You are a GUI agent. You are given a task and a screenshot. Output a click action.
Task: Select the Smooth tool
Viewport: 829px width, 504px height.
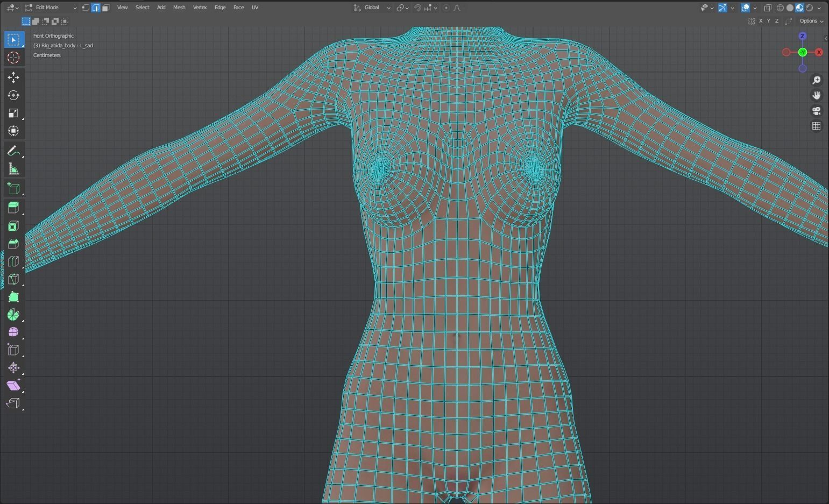point(13,332)
